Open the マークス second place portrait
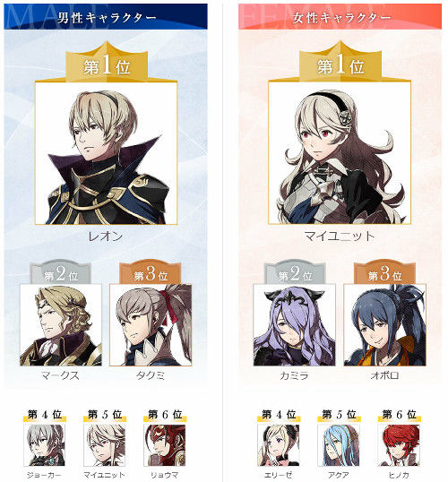 [x=61, y=325]
